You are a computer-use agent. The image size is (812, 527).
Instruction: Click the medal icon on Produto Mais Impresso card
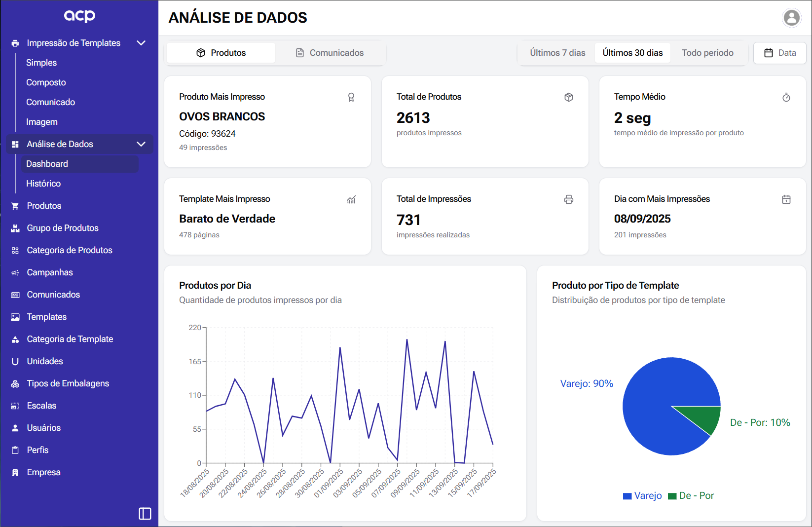click(x=352, y=97)
